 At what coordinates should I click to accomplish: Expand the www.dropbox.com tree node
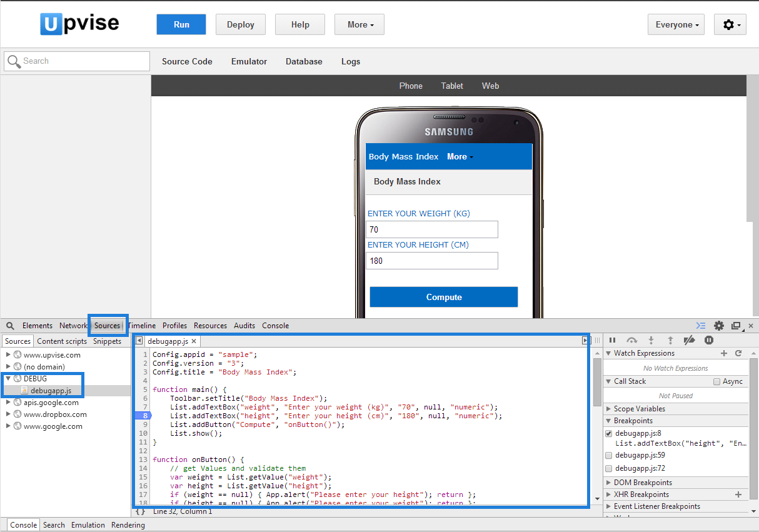(8, 414)
